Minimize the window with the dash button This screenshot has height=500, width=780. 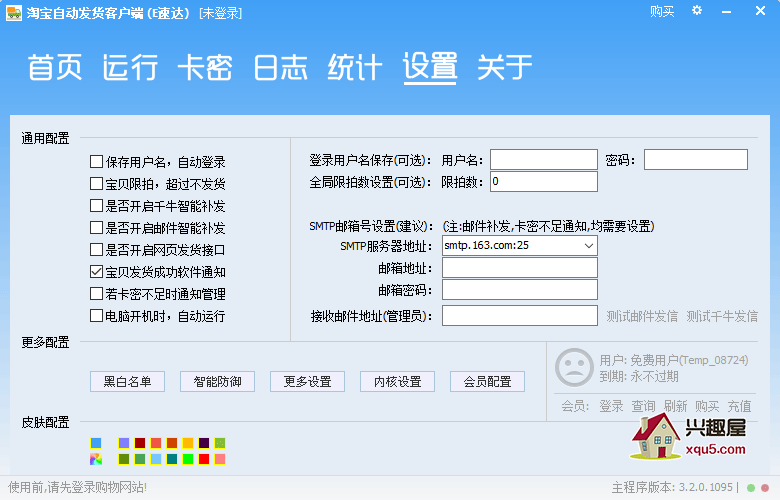click(727, 11)
